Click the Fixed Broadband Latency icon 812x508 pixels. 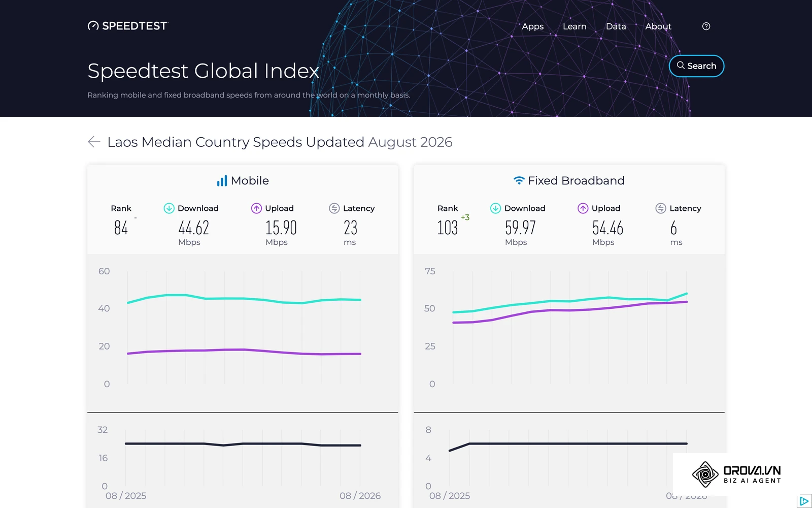click(660, 208)
